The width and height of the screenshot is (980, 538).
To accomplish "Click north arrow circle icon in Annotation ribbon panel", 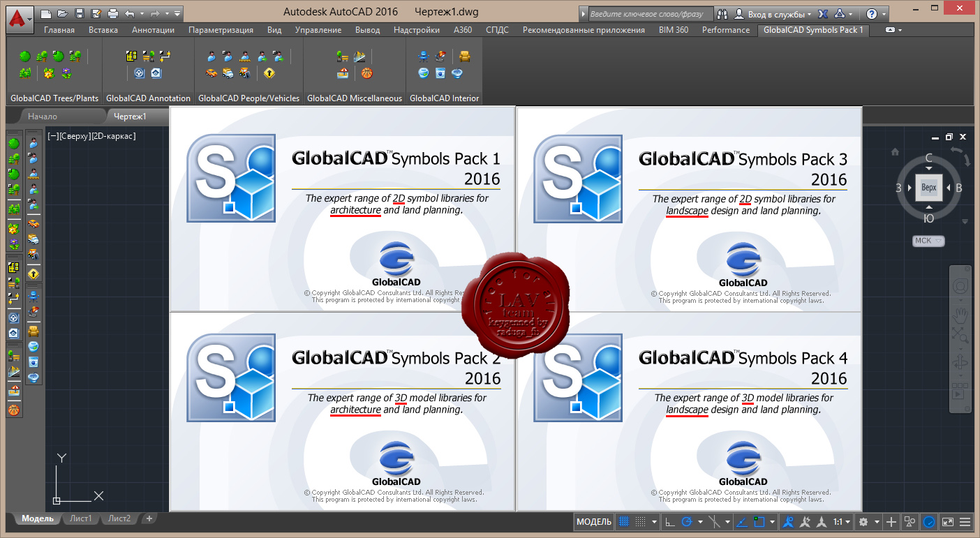I will click(x=140, y=73).
